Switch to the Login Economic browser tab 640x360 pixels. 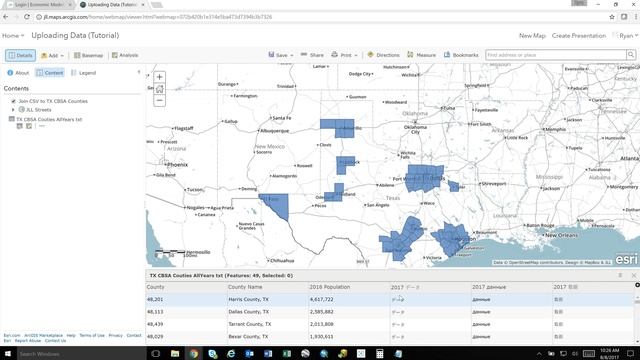pyautogui.click(x=39, y=4)
